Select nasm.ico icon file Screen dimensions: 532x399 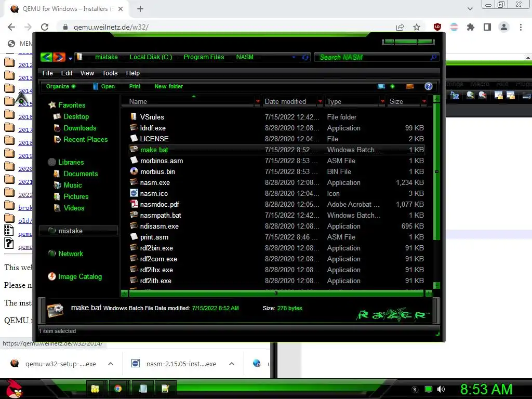134,193
